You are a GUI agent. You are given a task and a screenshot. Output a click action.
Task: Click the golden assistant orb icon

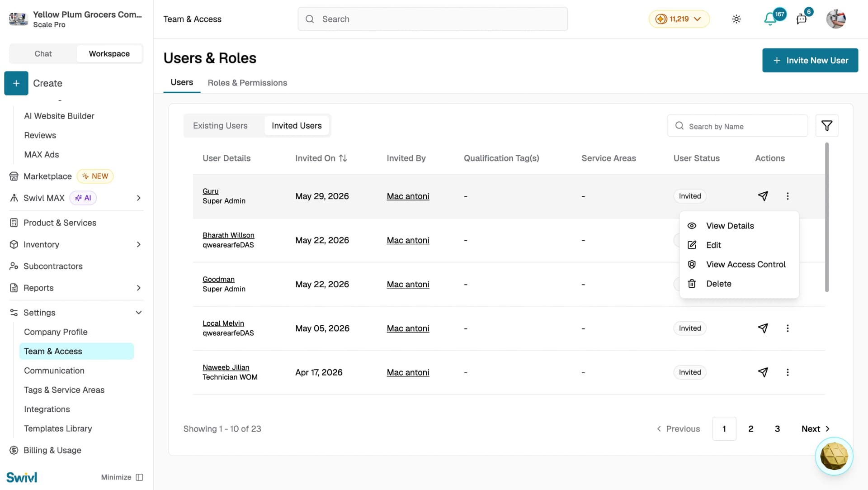(834, 456)
